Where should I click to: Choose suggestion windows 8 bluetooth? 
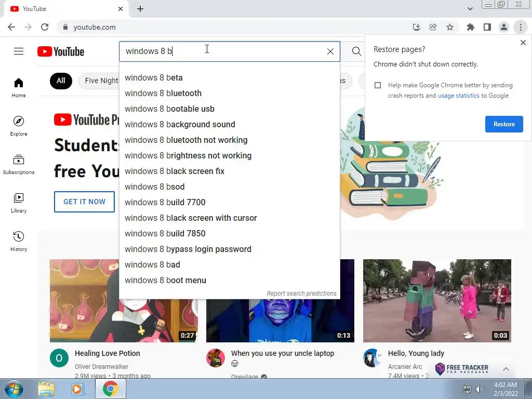229,94
